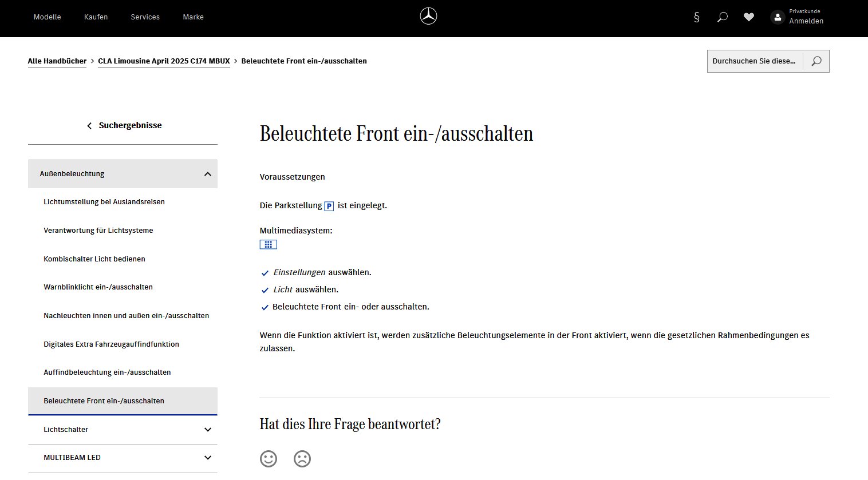Expand the Lichtschalter section
The height and width of the screenshot is (480, 868).
click(208, 430)
